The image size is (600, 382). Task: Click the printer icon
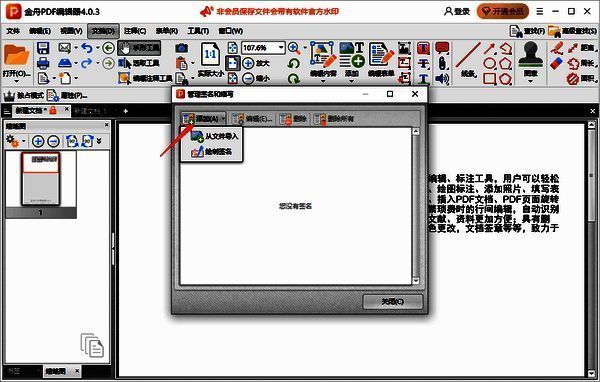[43, 63]
